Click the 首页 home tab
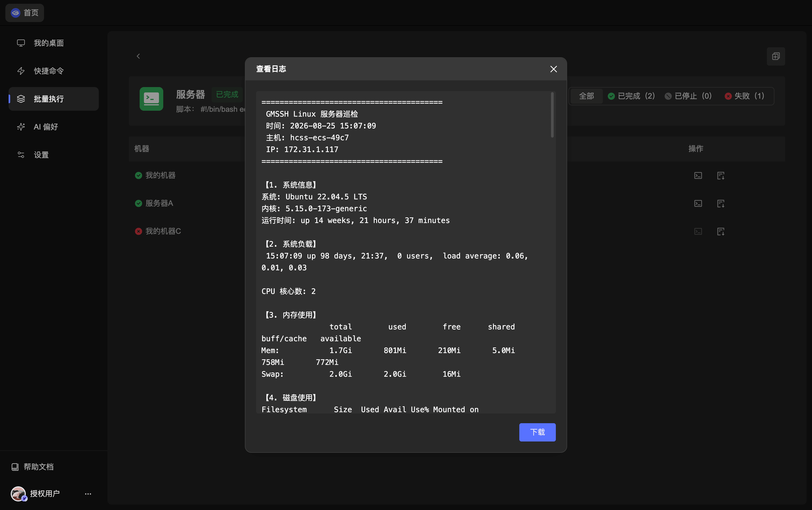Screen dimensions: 812x510 (x=25, y=13)
